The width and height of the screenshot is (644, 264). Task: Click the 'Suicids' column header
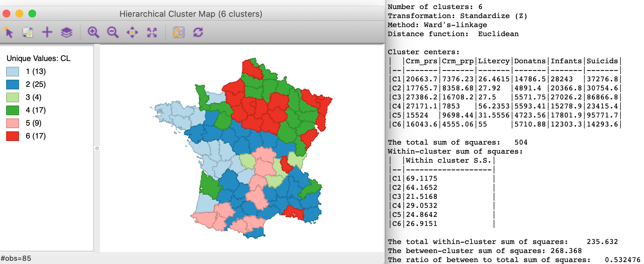pyautogui.click(x=602, y=61)
